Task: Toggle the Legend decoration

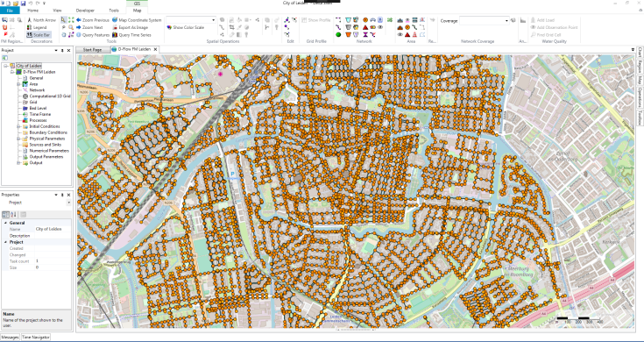Action: click(37, 27)
